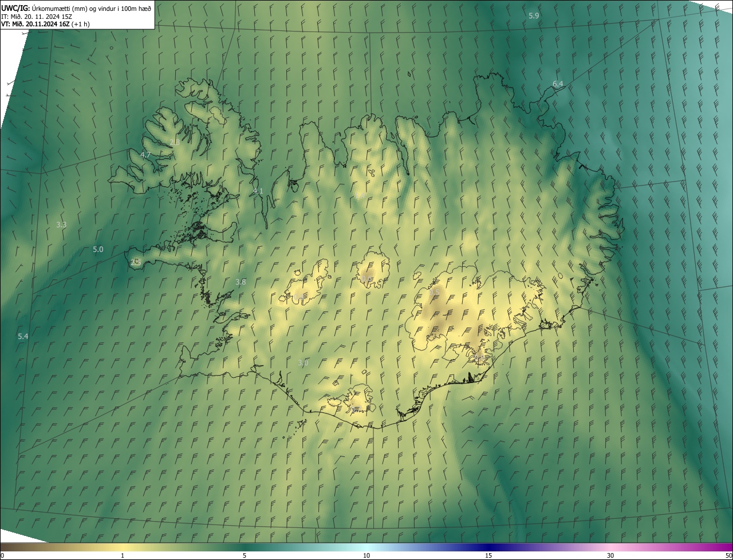Viewport: 733px width, 560px height.
Task: Click the color scale at tick 30
Action: click(x=610, y=555)
